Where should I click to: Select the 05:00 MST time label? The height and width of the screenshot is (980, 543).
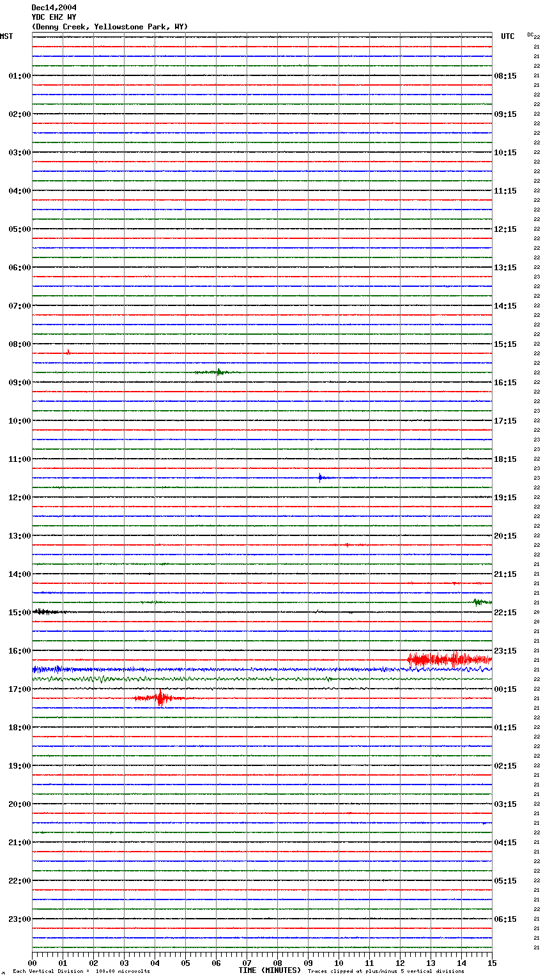pyautogui.click(x=20, y=229)
